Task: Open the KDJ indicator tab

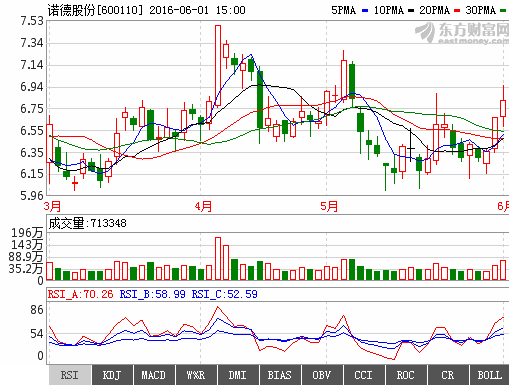Action: 112,375
